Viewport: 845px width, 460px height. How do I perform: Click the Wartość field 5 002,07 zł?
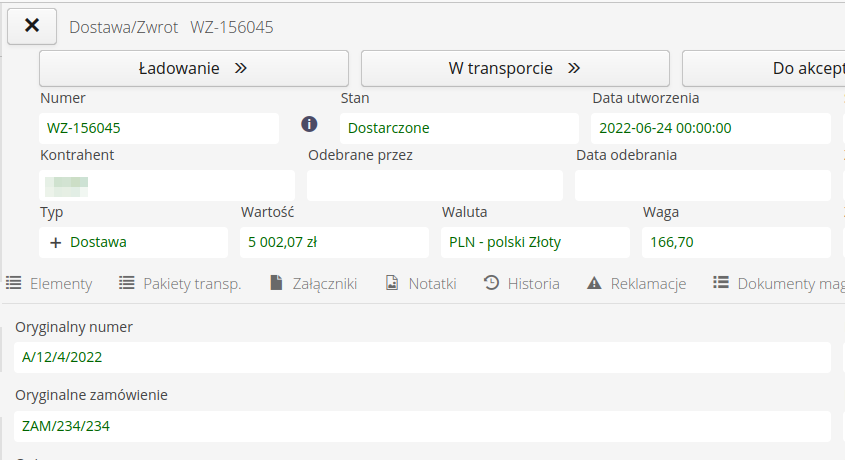coord(335,242)
